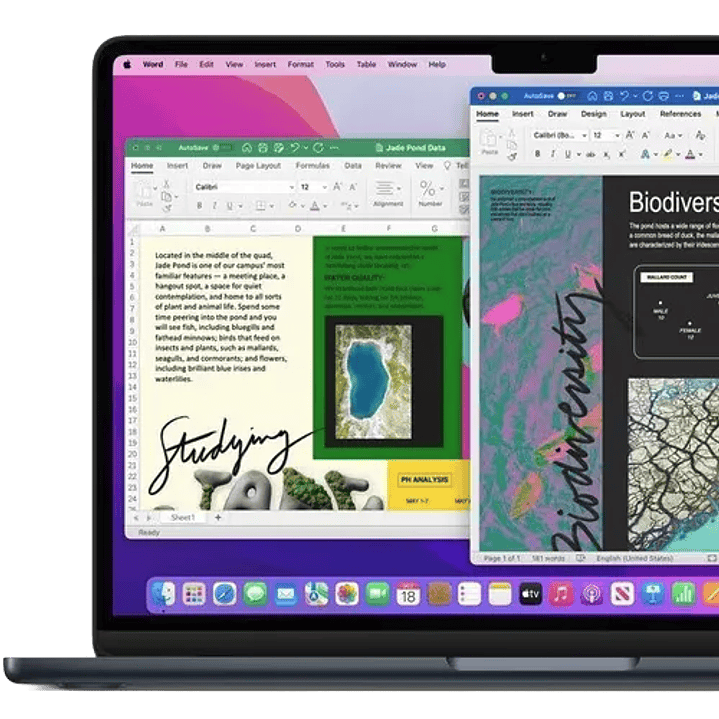Click the Undo icon in Word title bar

(624, 96)
